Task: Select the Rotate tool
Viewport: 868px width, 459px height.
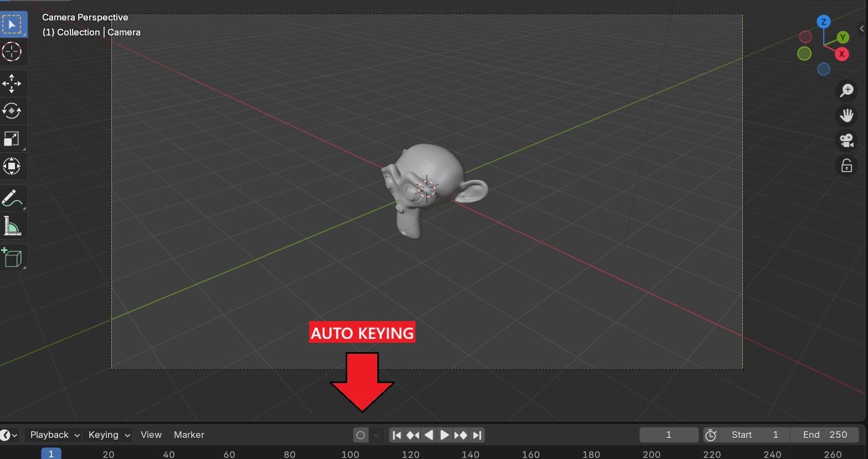Action: (x=12, y=111)
